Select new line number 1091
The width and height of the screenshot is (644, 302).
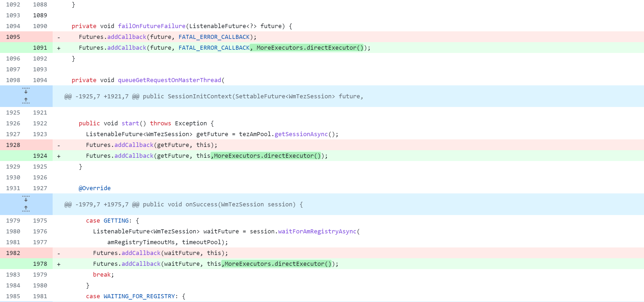40,48
